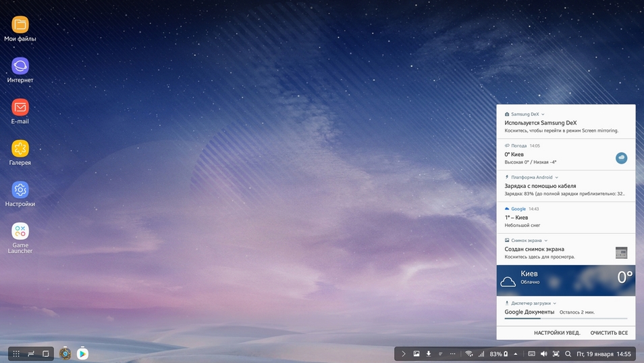Open the Киев Облачно weather banner
The image size is (644, 363).
[566, 281]
